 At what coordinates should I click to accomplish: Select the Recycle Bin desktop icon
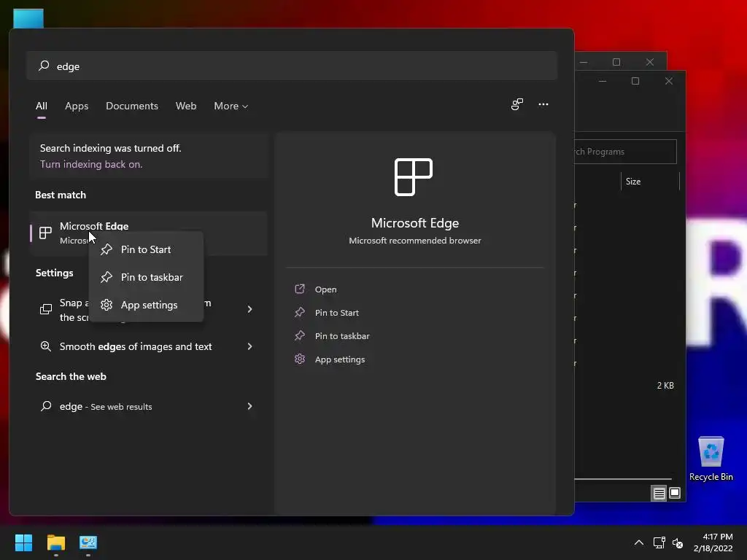[x=711, y=459]
